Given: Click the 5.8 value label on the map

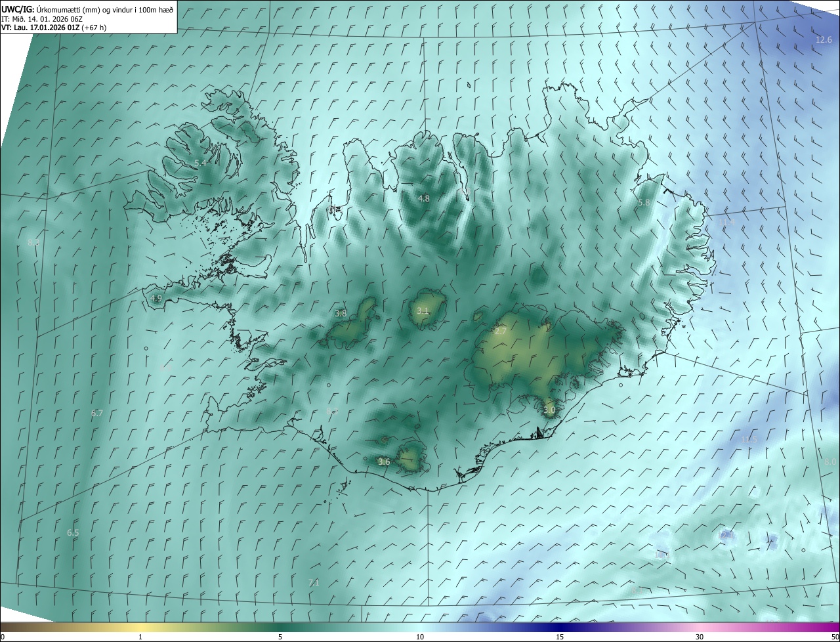Looking at the screenshot, I should coord(644,203).
